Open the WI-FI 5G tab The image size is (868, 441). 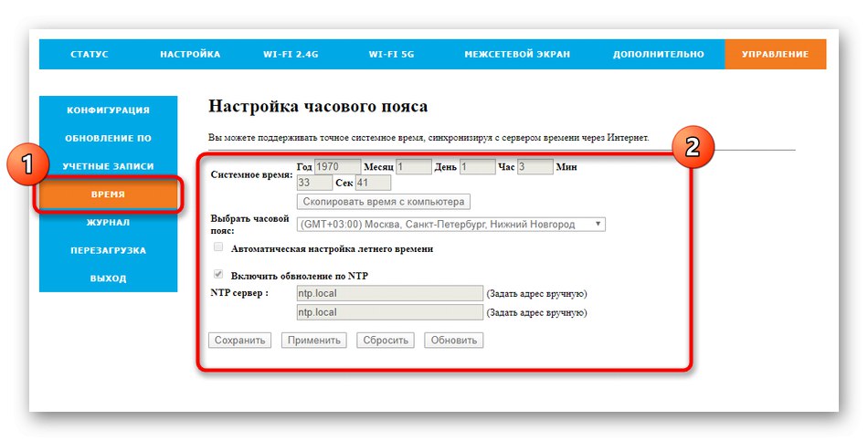click(x=391, y=54)
